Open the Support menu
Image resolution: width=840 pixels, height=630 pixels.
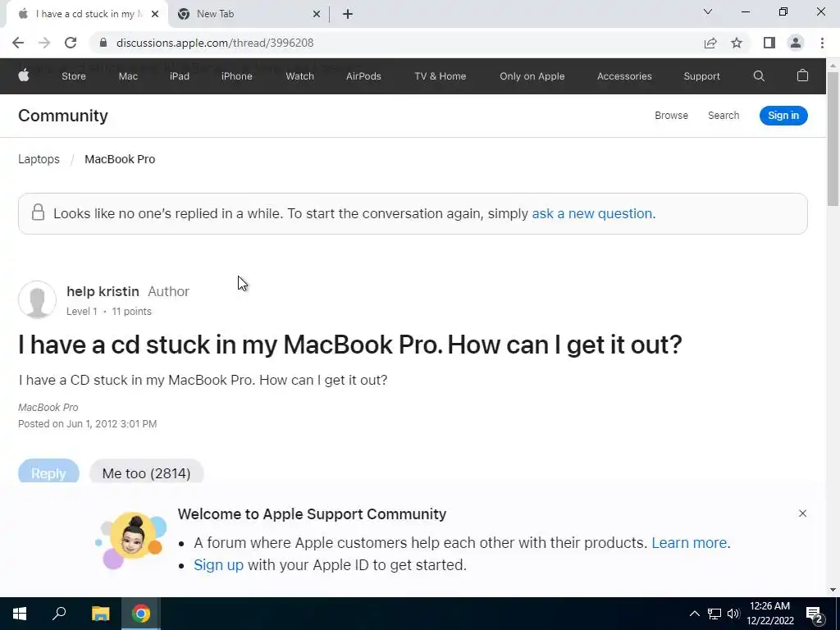tap(701, 76)
